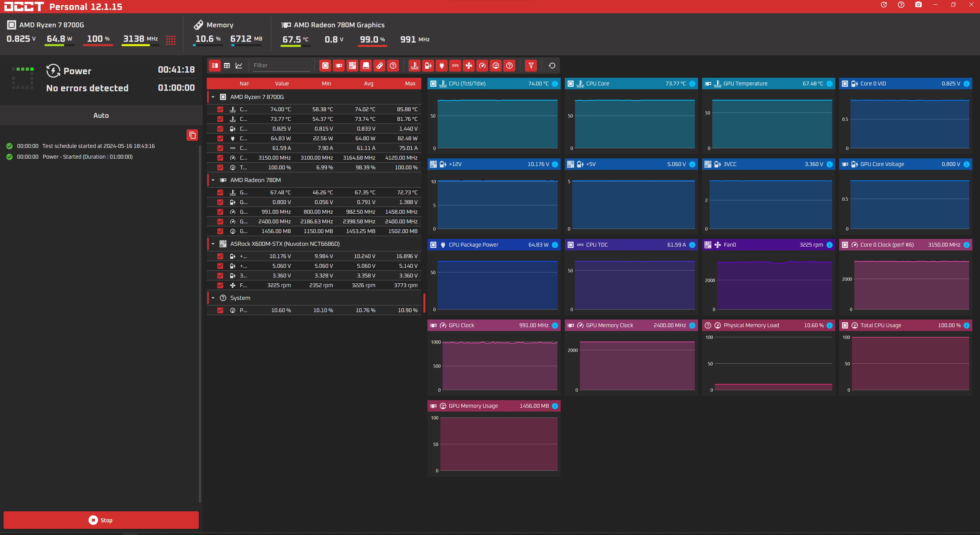980x535 pixels.
Task: Toggle storage drive sensors filter icon
Action: coord(366,65)
